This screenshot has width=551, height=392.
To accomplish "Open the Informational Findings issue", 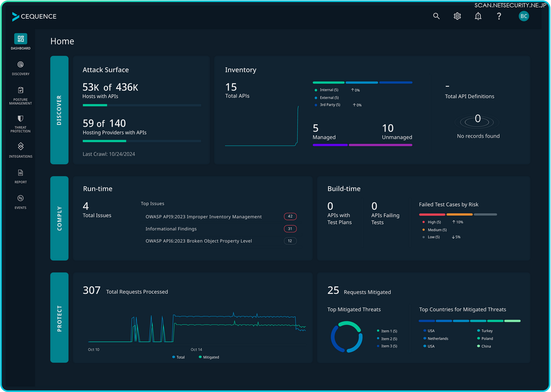I will [x=171, y=229].
